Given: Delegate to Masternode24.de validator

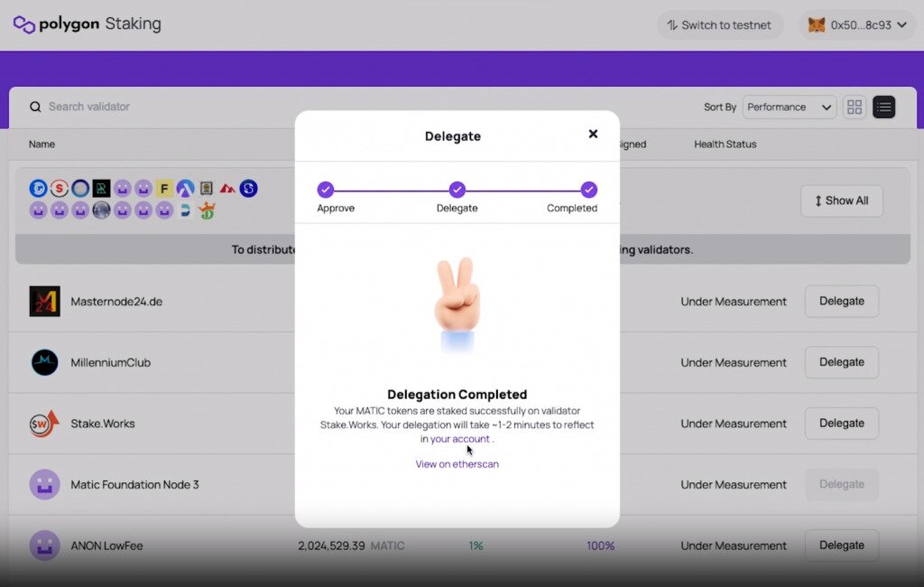Looking at the screenshot, I should point(841,302).
